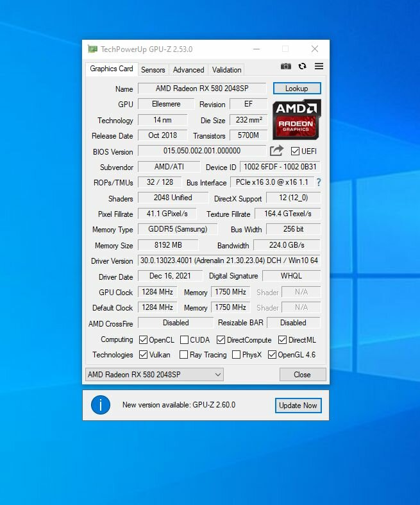The height and width of the screenshot is (505, 420).
Task: Click the Bus Width value 256 bit
Action: [x=293, y=229]
